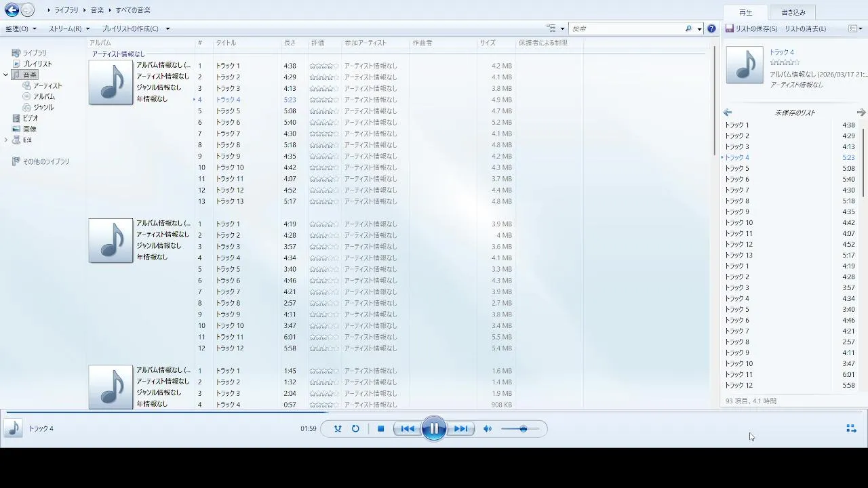This screenshot has height=488, width=868.
Task: Expand the E:¥ drive node
Action: 6,140
